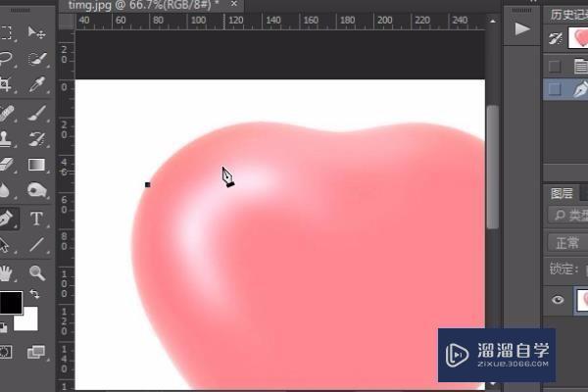Toggle layer visibility eye icon

tap(558, 299)
